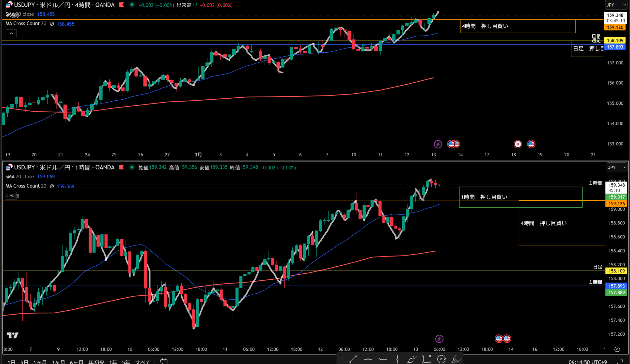Select the 1年 time range
Image resolution: width=630 pixels, height=364 pixels.
tap(113, 362)
